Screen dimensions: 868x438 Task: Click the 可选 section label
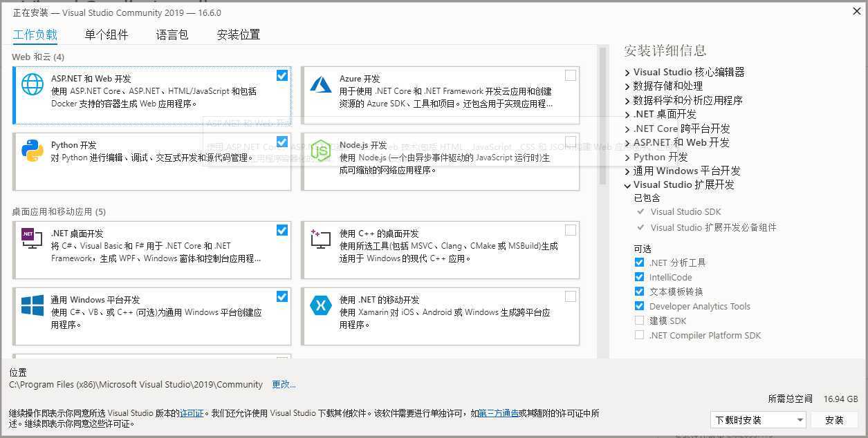click(x=643, y=249)
